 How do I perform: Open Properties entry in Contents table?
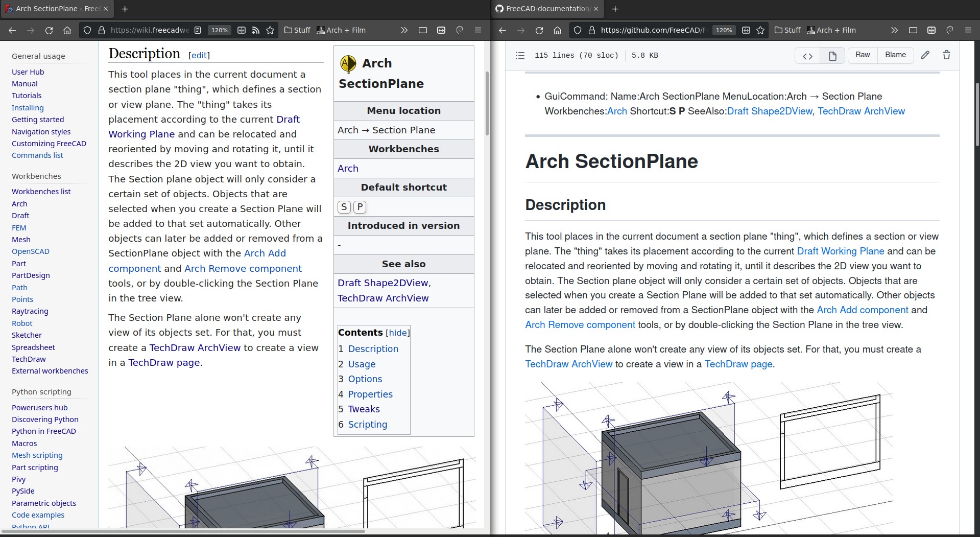click(x=370, y=394)
